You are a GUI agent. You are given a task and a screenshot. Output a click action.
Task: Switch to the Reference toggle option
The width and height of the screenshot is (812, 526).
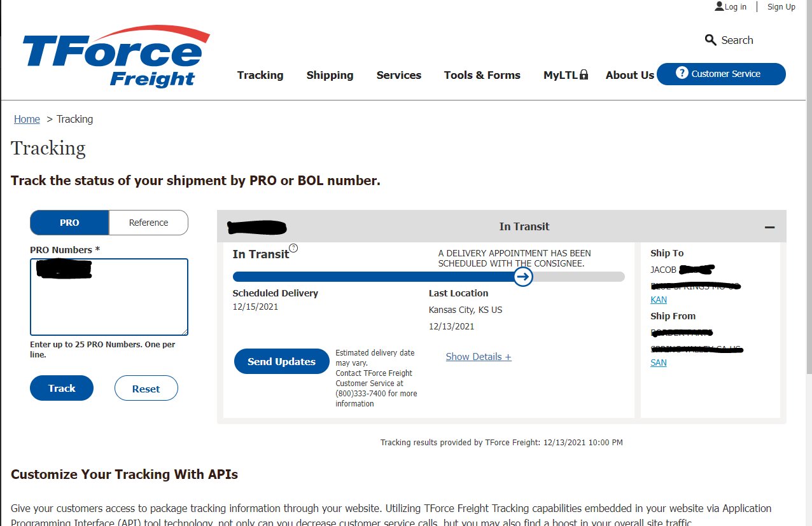pyautogui.click(x=148, y=223)
